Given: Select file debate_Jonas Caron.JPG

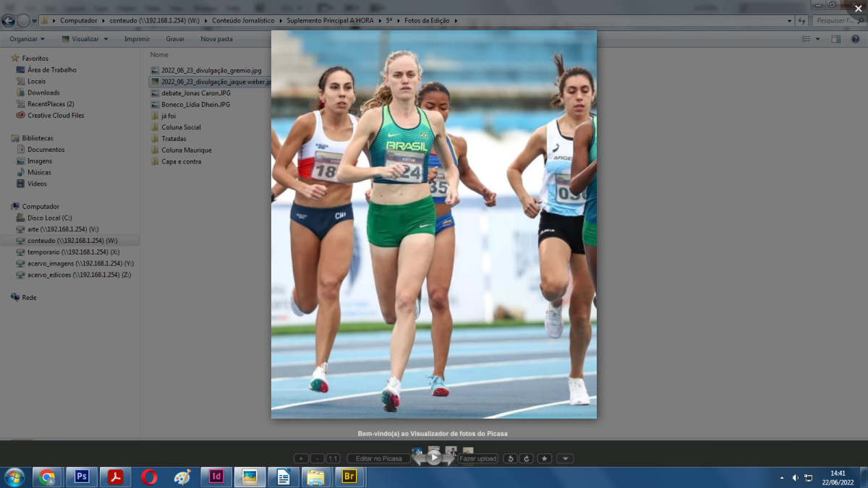Looking at the screenshot, I should coord(196,93).
